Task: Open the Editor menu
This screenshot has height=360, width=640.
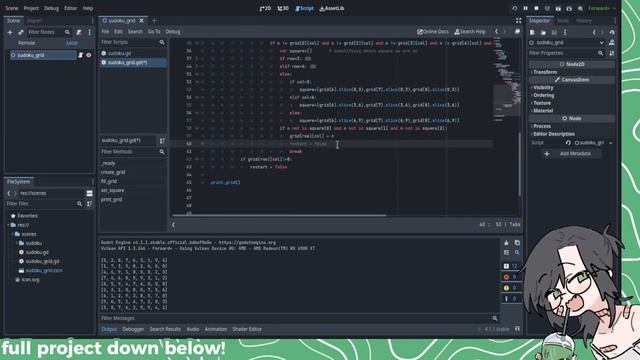Action: click(x=70, y=8)
